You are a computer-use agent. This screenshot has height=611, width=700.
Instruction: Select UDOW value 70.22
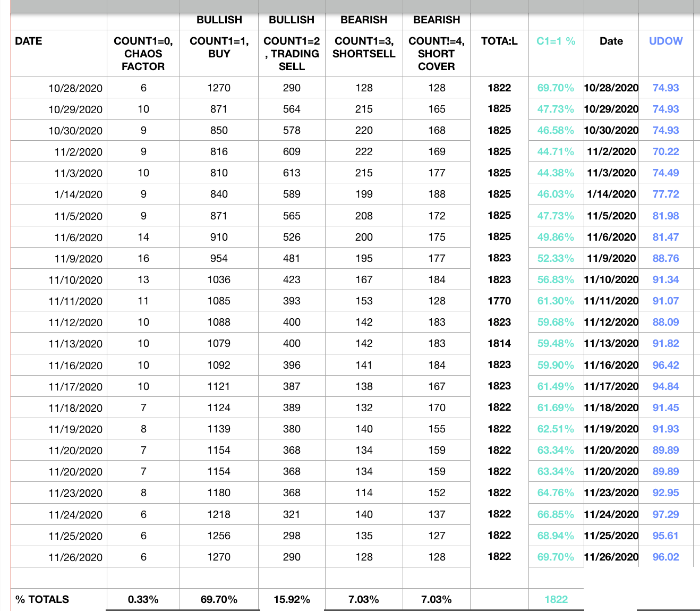coord(665,151)
